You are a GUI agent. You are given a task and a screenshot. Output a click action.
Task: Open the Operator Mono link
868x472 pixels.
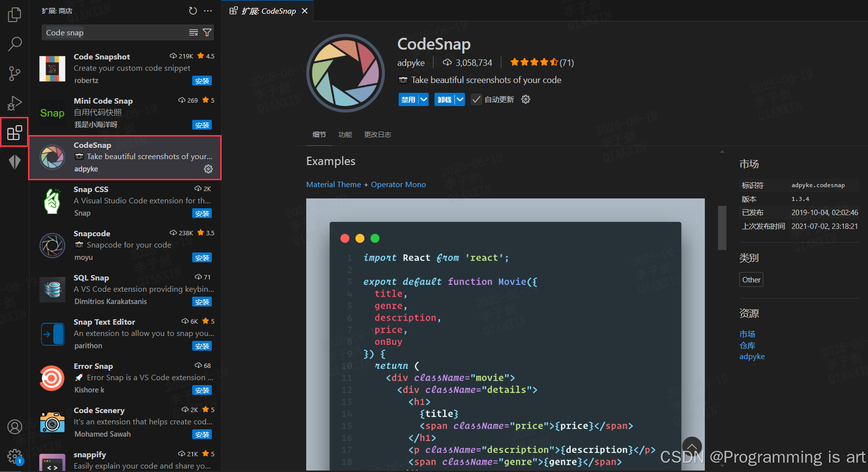(399, 185)
